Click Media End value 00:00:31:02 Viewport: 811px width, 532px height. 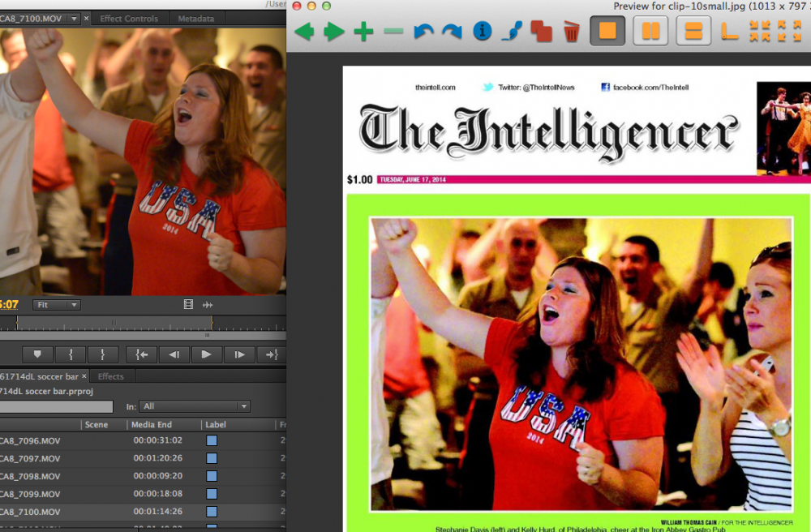point(158,440)
